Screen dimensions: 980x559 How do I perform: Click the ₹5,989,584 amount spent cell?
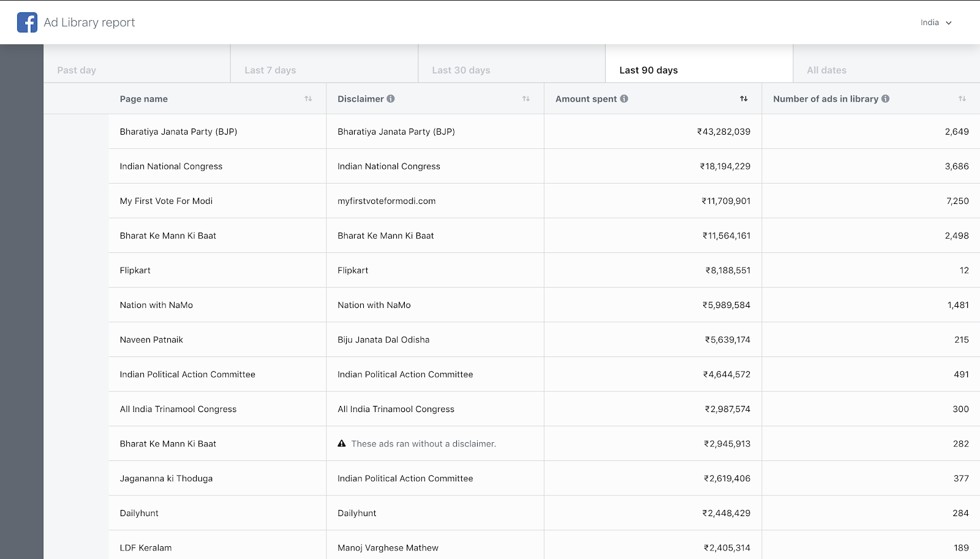pos(727,305)
